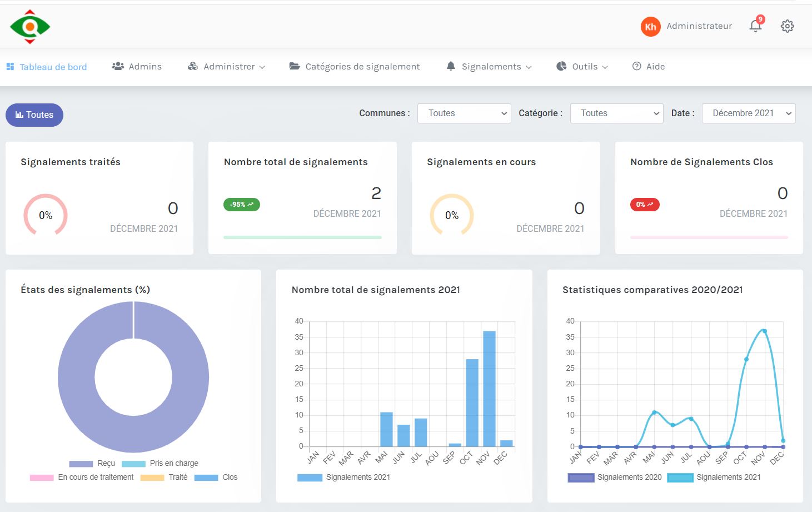Viewport: 812px width, 512px height.
Task: Click the pie chart Outils icon
Action: point(561,66)
